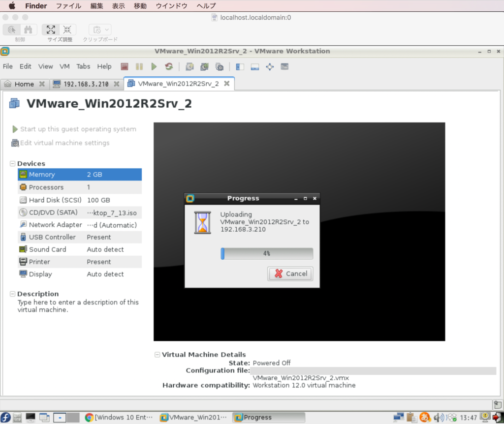Click the volume speaker icon in system tray
Viewport: 504px width, 424px height.
[439, 417]
